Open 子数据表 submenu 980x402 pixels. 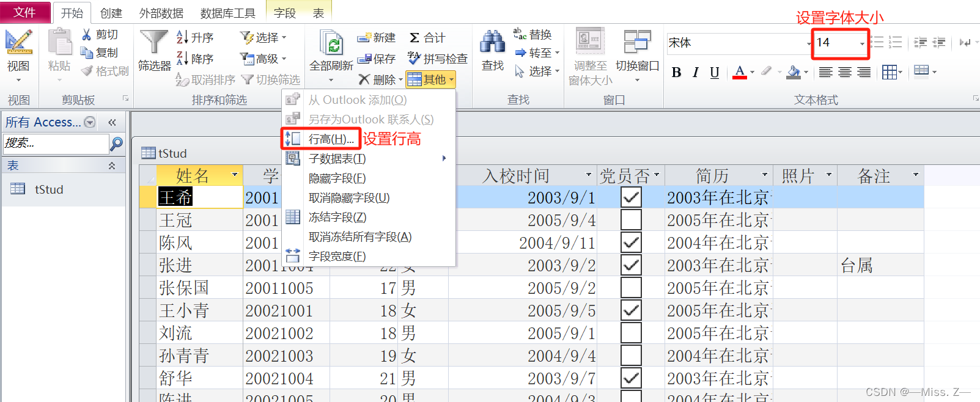(x=369, y=158)
